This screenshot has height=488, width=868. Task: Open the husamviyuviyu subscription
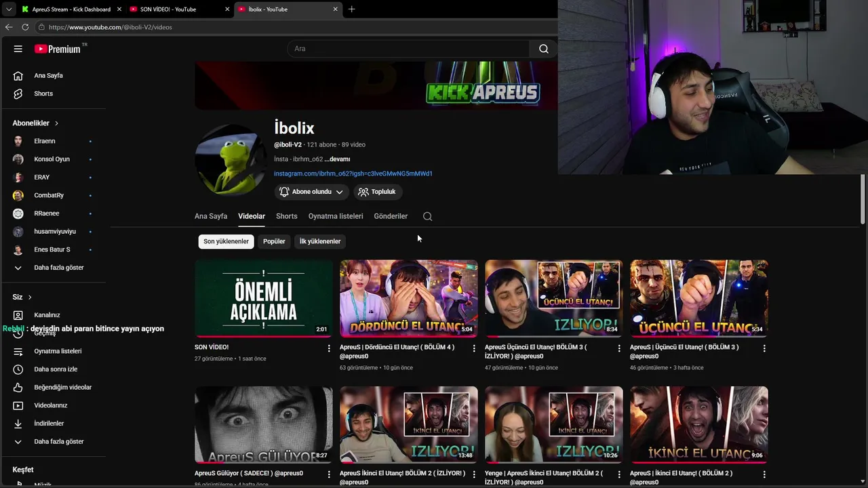[54, 231]
